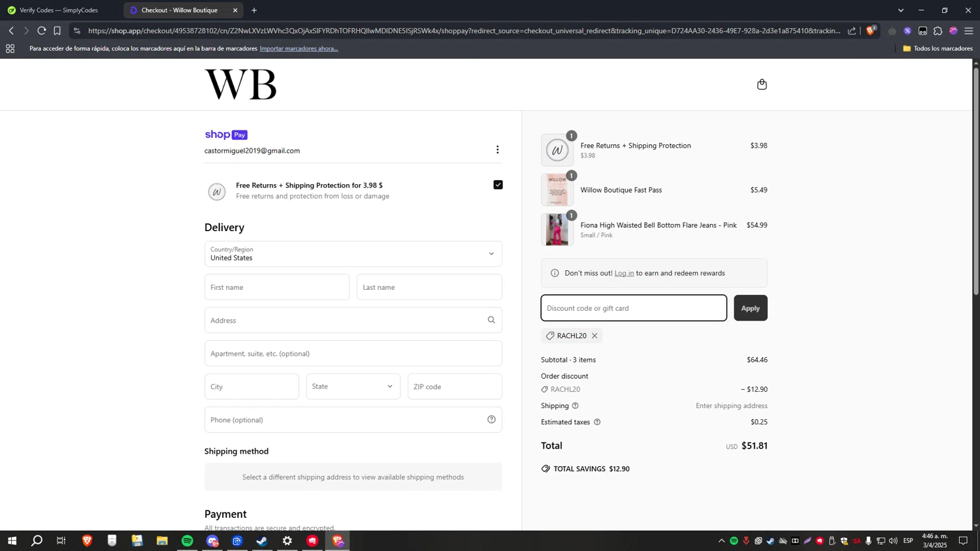Switch the ESP input language indicator
Screen dimensions: 980x551
(x=908, y=541)
